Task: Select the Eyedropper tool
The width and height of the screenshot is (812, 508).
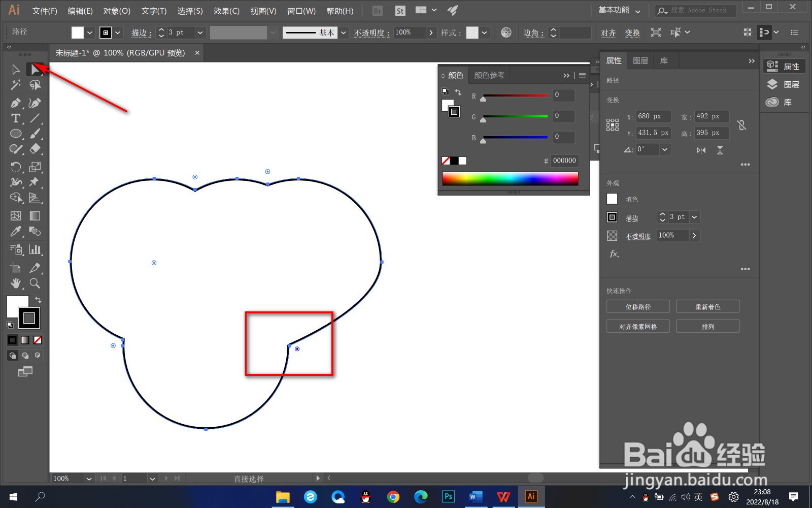Action: click(16, 231)
